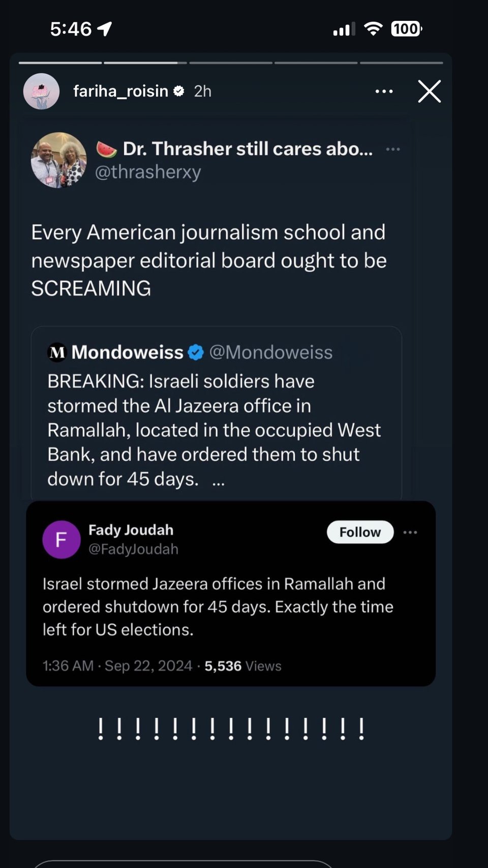Tap the Sep 22, 2024 tweet timestamp

(148, 666)
